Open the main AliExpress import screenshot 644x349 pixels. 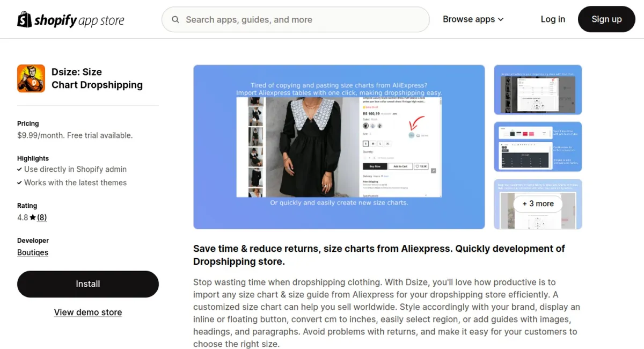coord(339,147)
